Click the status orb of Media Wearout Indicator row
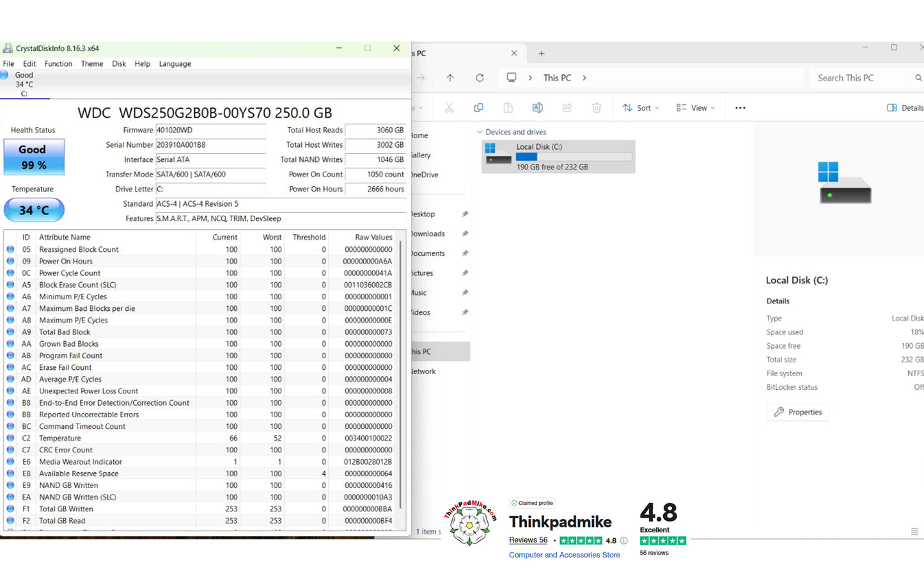The image size is (924, 581). coord(10,462)
